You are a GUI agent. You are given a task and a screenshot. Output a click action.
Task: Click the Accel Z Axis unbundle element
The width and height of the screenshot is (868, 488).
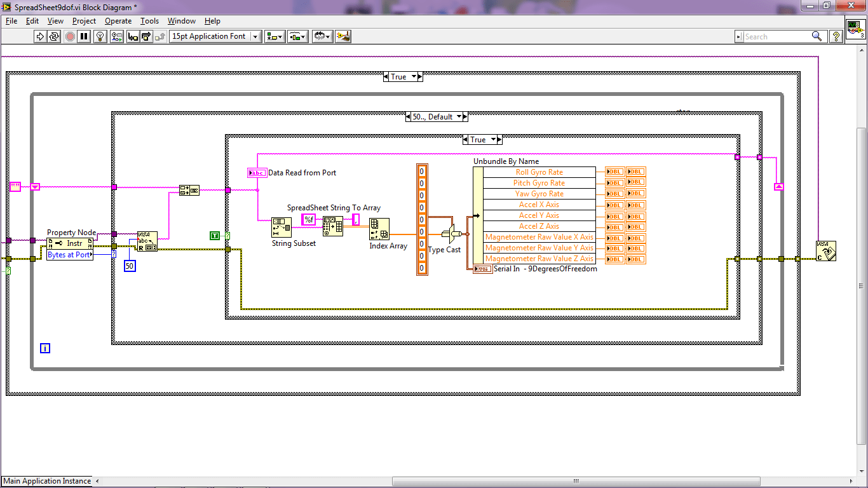point(539,226)
